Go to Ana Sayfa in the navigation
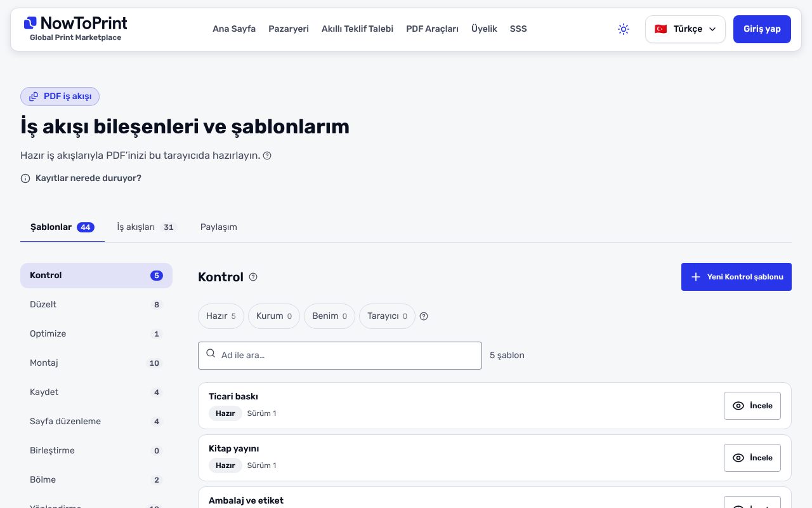This screenshot has width=812, height=508. point(234,29)
